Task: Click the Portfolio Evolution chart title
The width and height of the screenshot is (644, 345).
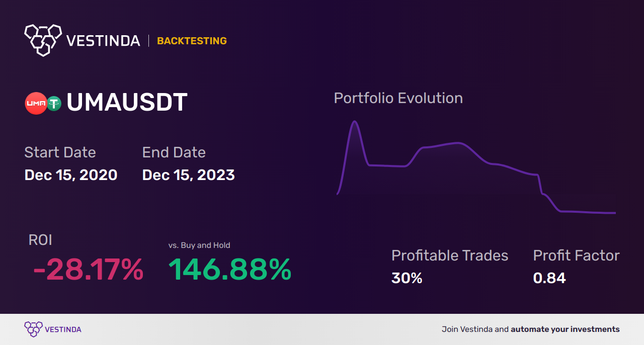Action: point(398,98)
